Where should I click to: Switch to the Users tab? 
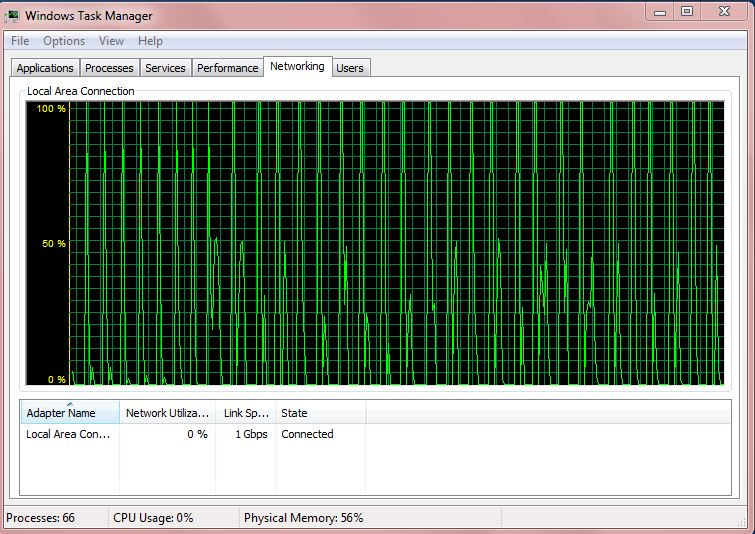[x=350, y=68]
